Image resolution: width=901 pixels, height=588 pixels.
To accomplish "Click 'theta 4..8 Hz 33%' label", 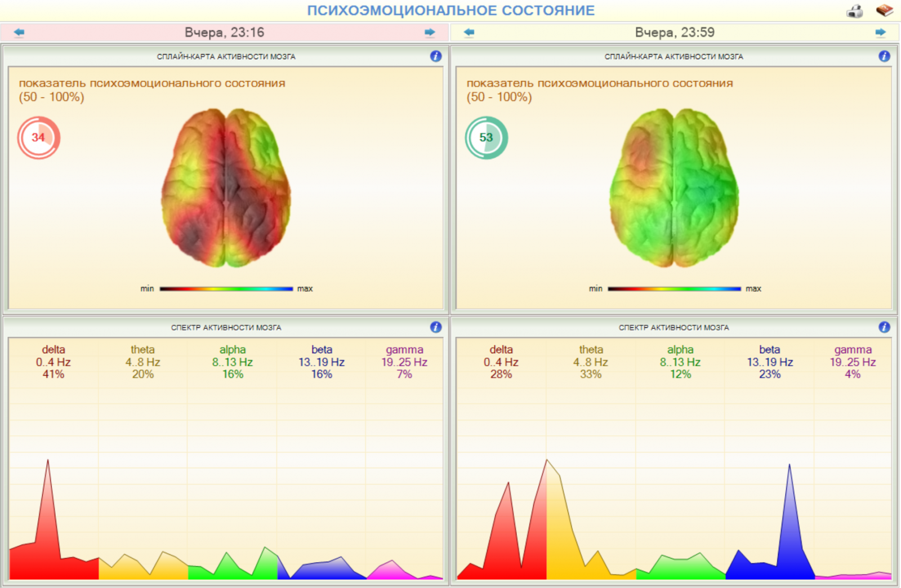I will tap(591, 362).
